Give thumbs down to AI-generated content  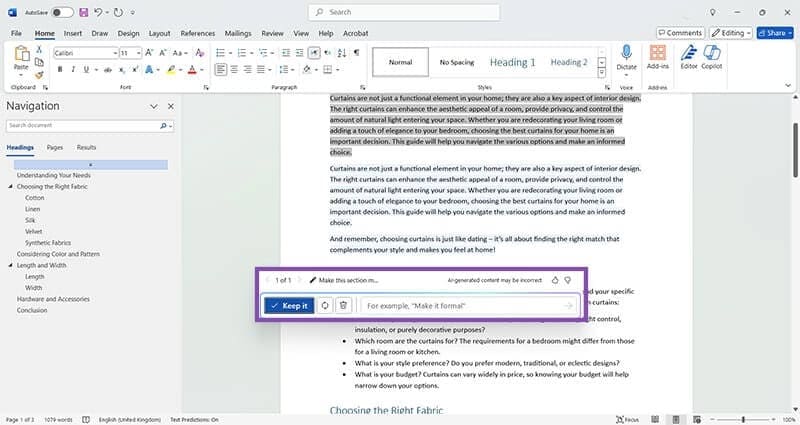[x=568, y=280]
